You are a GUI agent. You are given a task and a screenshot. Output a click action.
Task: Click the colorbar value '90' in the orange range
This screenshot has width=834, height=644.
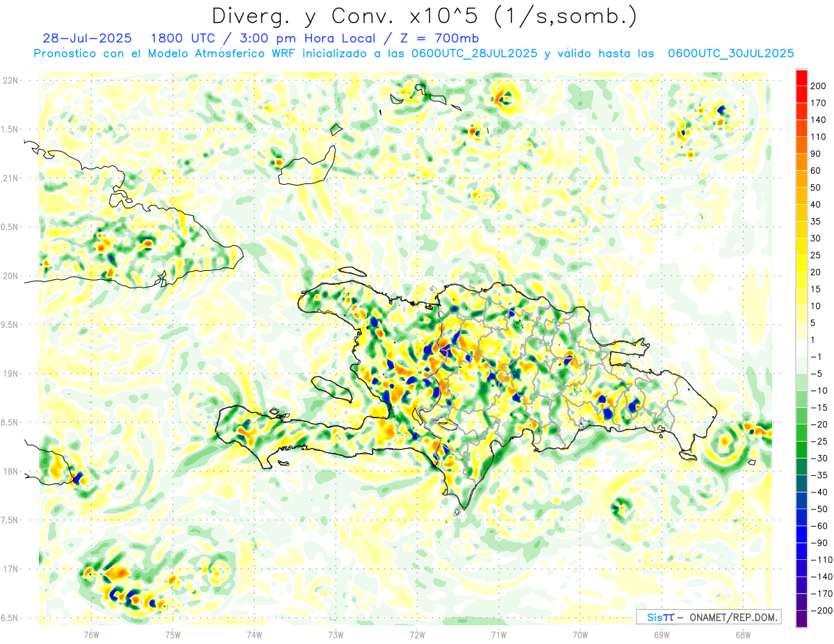tap(817, 154)
